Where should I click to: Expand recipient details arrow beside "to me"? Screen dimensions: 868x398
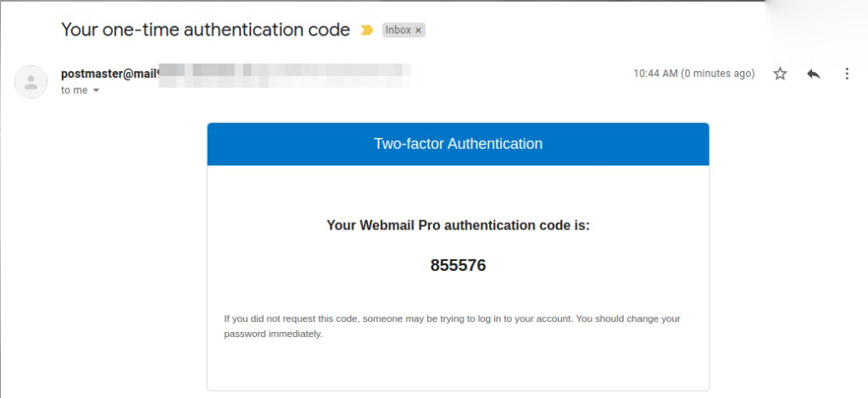(96, 91)
